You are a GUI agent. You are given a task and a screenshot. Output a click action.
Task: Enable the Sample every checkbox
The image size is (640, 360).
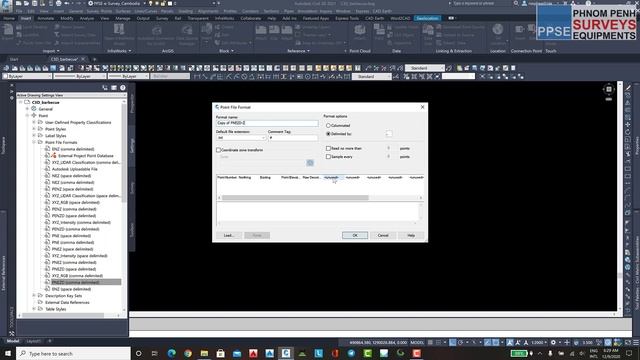(x=328, y=156)
